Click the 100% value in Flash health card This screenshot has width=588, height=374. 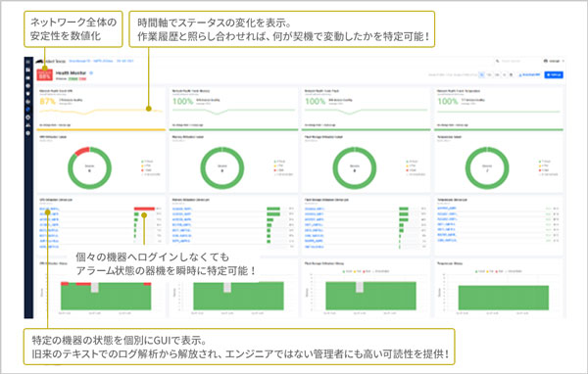pyautogui.click(x=316, y=101)
